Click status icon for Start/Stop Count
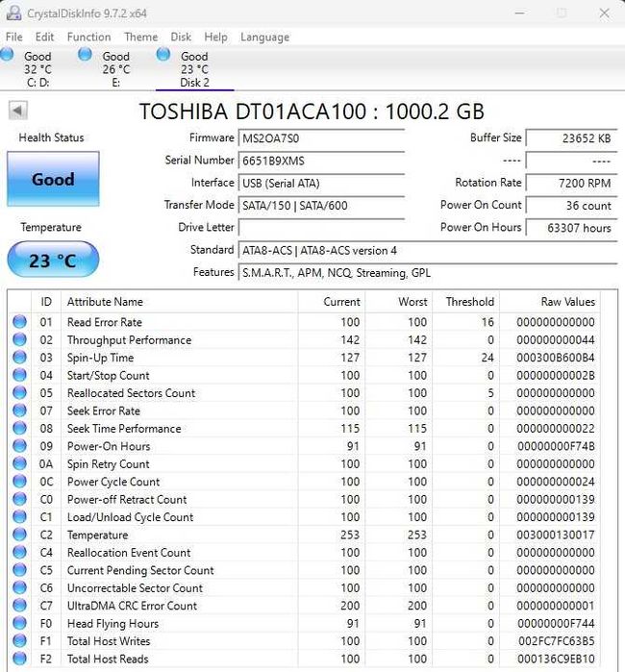The image size is (625, 672). tap(19, 375)
